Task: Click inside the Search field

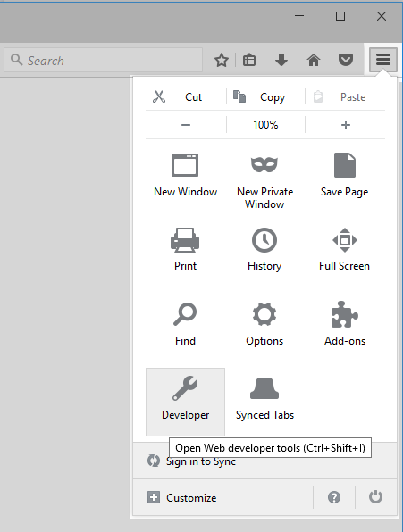Action: (104, 60)
